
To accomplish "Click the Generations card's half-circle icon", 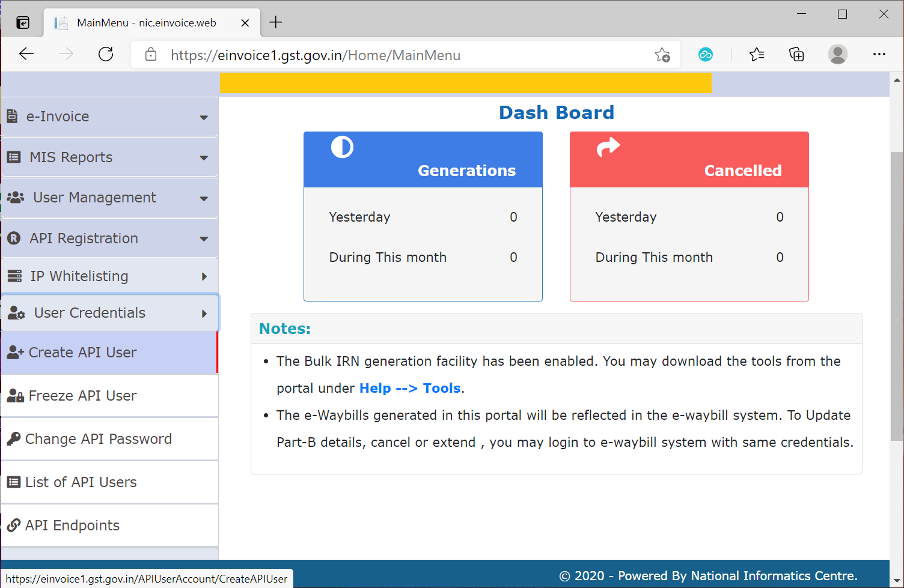I will click(x=341, y=147).
